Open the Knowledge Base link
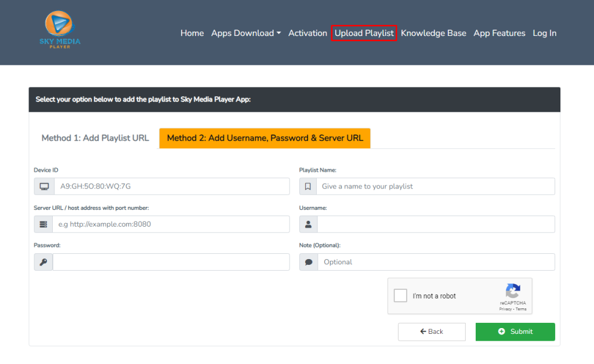The image size is (594, 364). point(433,33)
